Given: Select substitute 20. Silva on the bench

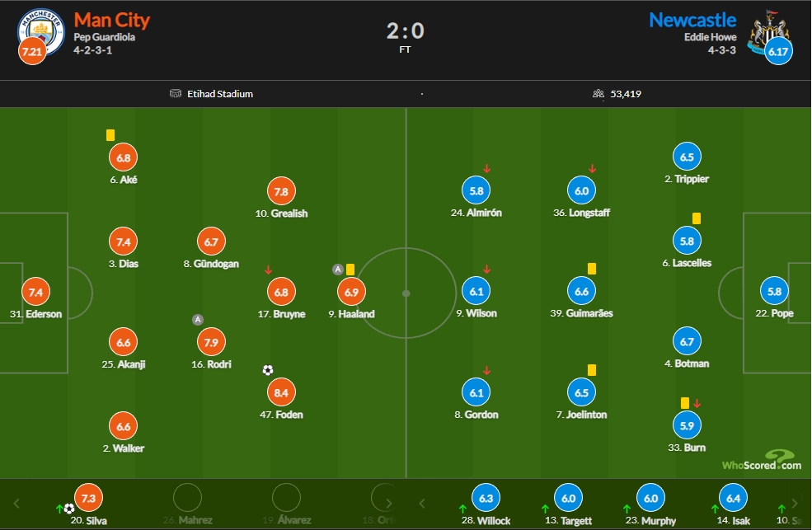Looking at the screenshot, I should (x=88, y=504).
